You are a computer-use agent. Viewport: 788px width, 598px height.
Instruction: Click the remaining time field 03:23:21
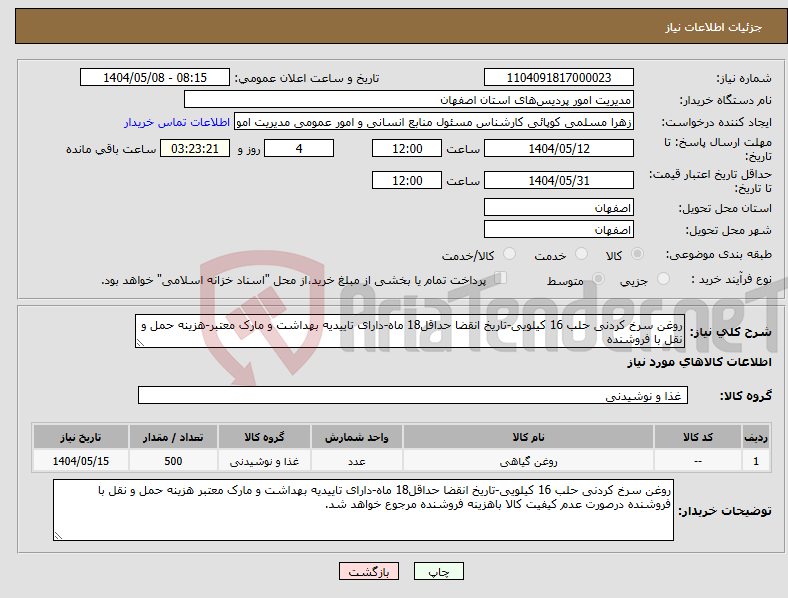[195, 148]
